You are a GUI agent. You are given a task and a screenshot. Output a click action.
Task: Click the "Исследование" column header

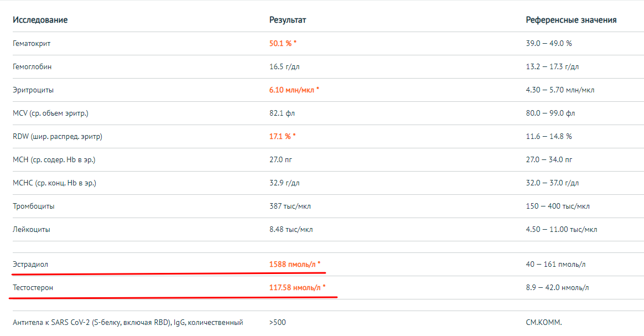point(40,20)
